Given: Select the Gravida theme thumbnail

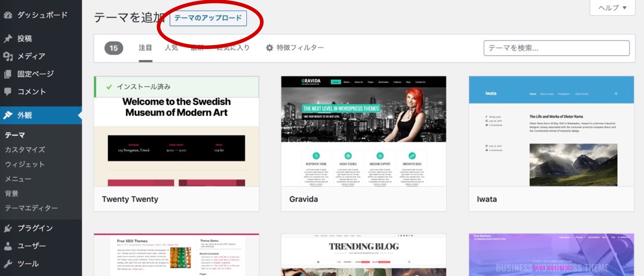Looking at the screenshot, I should pyautogui.click(x=363, y=131).
